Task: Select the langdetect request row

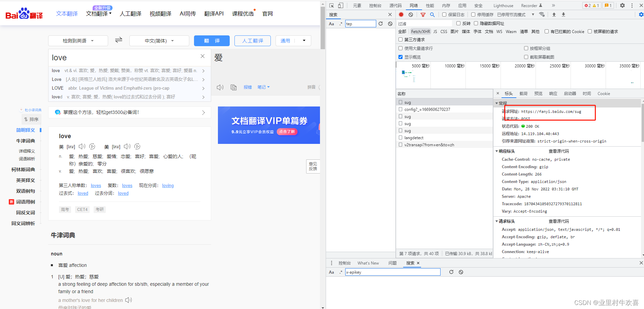Action: [444, 137]
